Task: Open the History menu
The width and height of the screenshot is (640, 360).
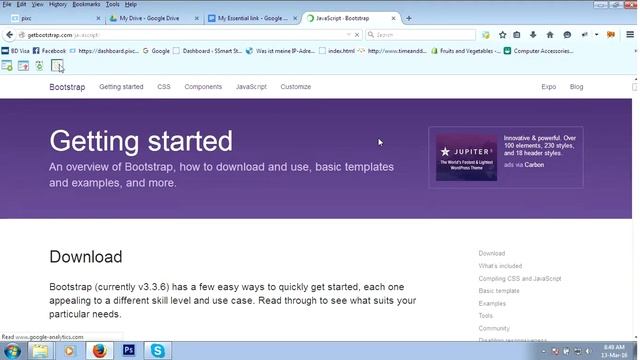Action: 58,4
